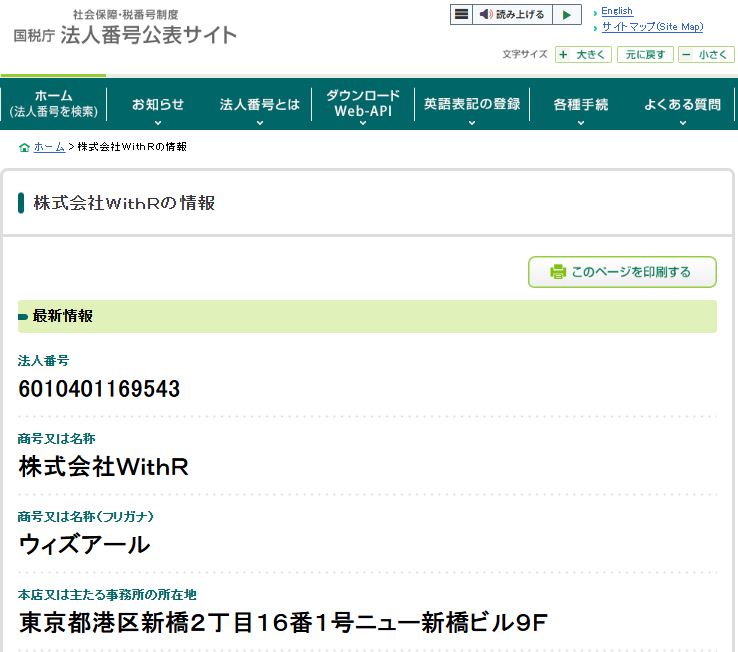Click the home icon in the breadcrumb

pos(24,147)
